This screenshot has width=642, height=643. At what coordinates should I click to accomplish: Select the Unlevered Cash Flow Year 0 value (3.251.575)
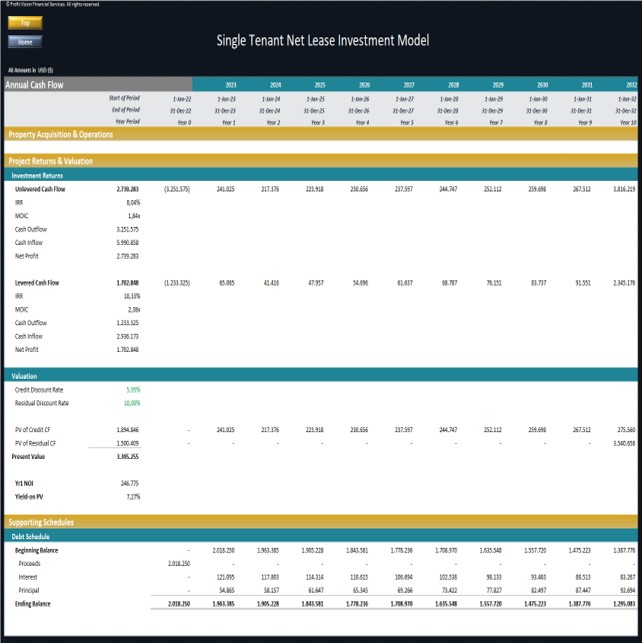pyautogui.click(x=177, y=189)
